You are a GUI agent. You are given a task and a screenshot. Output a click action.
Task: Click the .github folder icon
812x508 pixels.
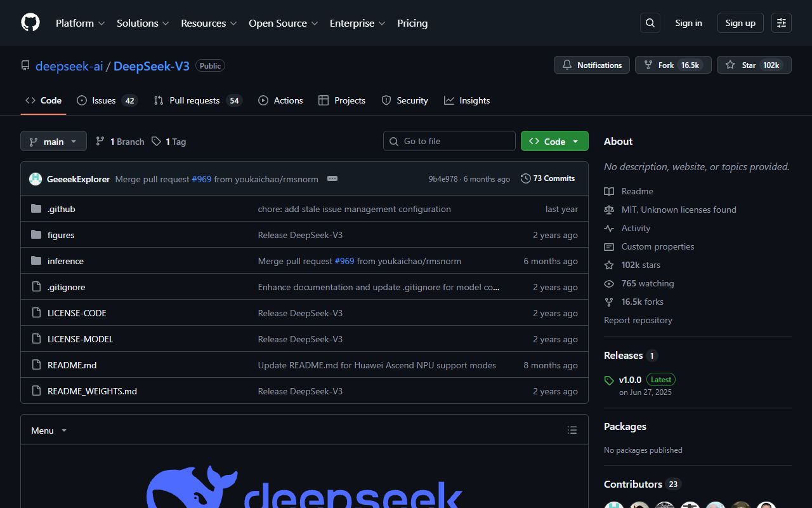click(x=36, y=208)
